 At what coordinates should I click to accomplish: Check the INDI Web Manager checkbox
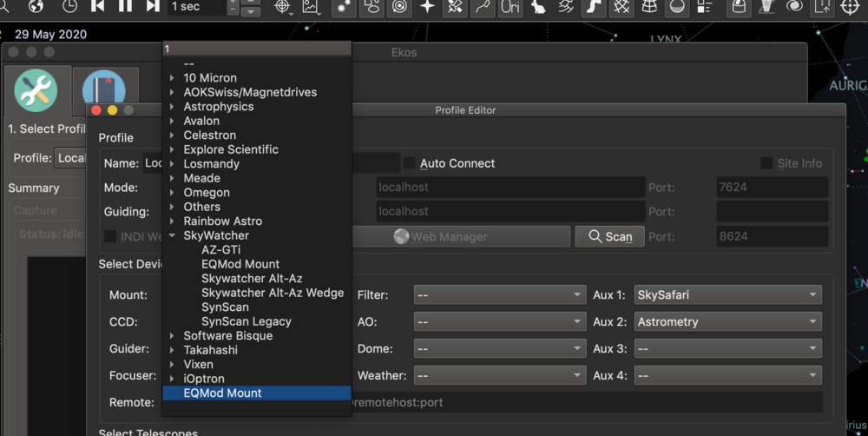pos(110,236)
